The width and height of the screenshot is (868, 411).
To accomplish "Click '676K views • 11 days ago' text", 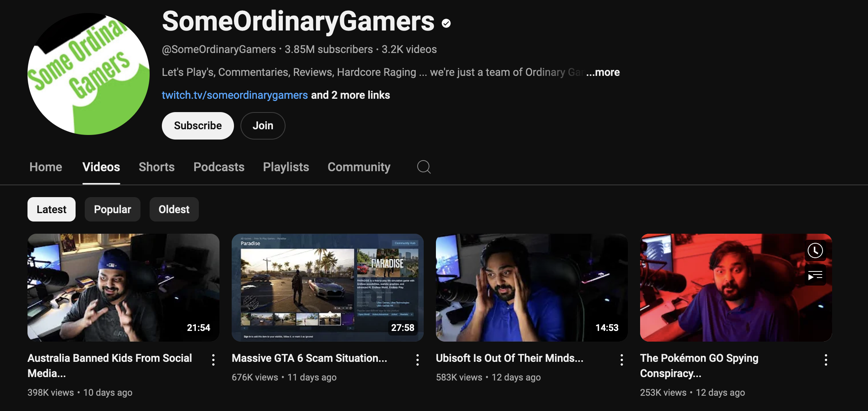I will click(x=284, y=377).
